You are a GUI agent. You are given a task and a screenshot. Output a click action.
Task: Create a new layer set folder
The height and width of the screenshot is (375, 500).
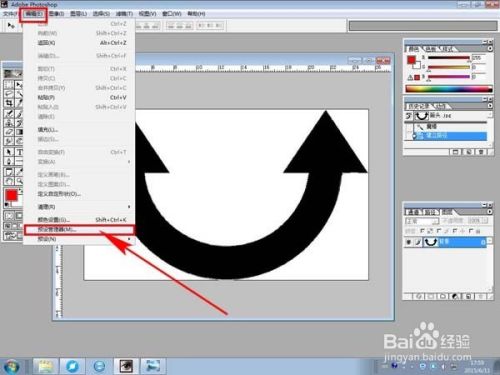point(443,296)
